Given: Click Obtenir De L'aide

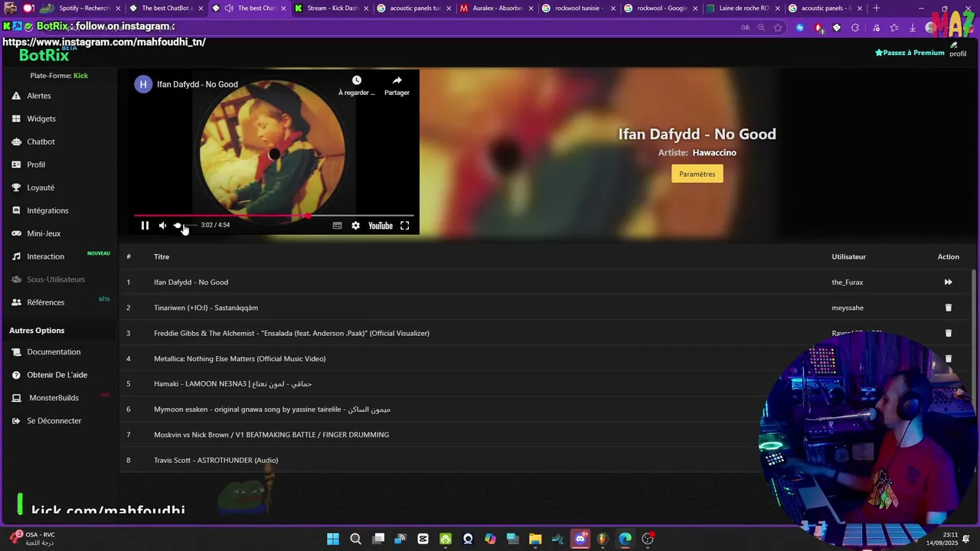Looking at the screenshot, I should (x=57, y=375).
